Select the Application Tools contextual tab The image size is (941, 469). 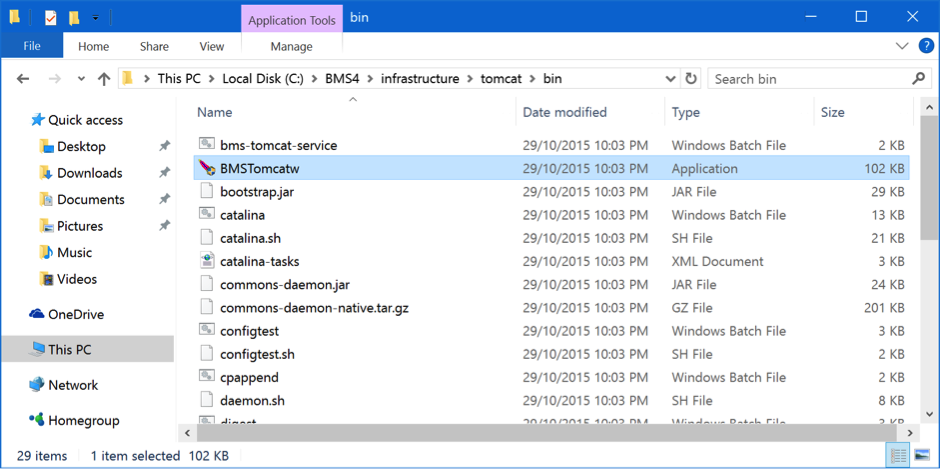click(292, 20)
